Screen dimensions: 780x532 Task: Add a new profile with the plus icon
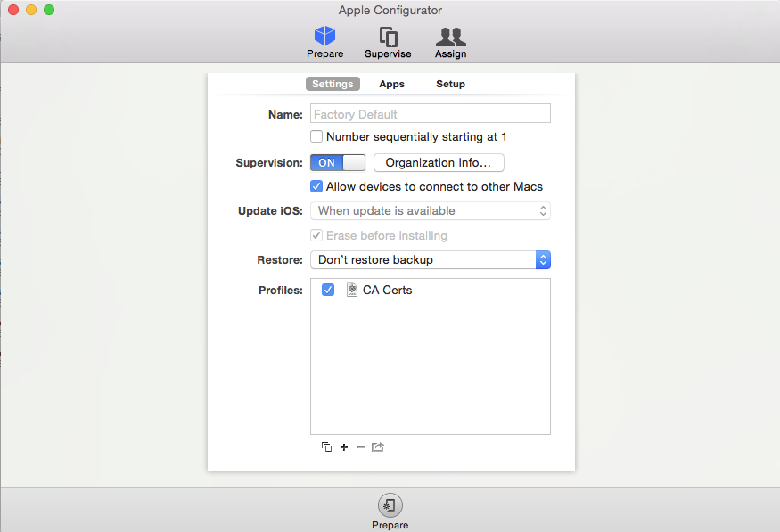coord(344,447)
